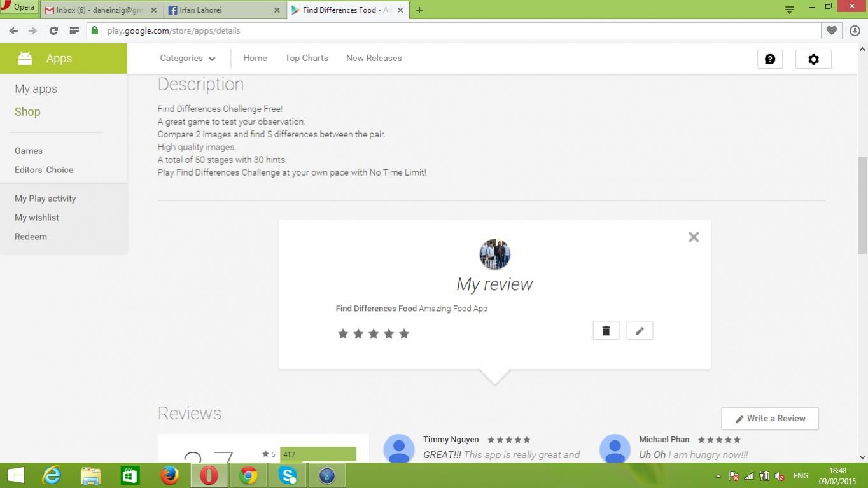Image resolution: width=868 pixels, height=488 pixels.
Task: Click the 5-star rating bar 417
Action: 318,454
